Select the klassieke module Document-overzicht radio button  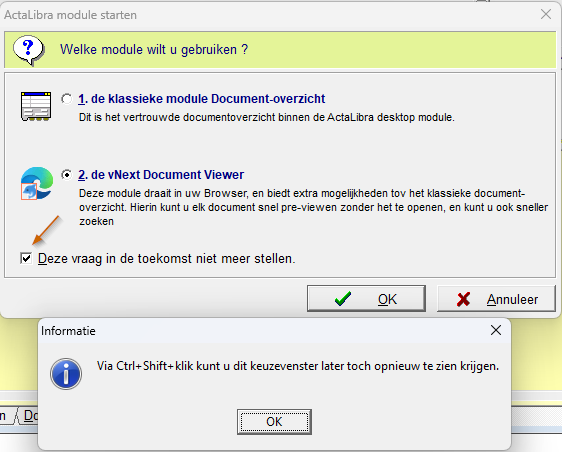tap(67, 99)
